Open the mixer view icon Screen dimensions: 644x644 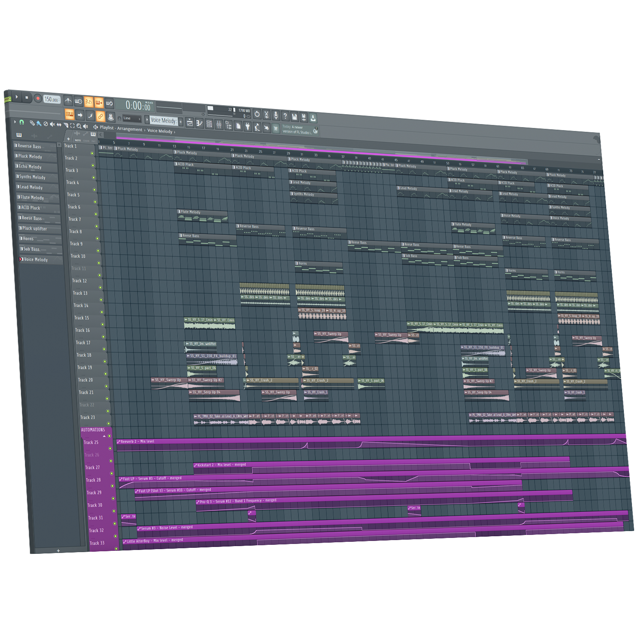click(x=219, y=125)
